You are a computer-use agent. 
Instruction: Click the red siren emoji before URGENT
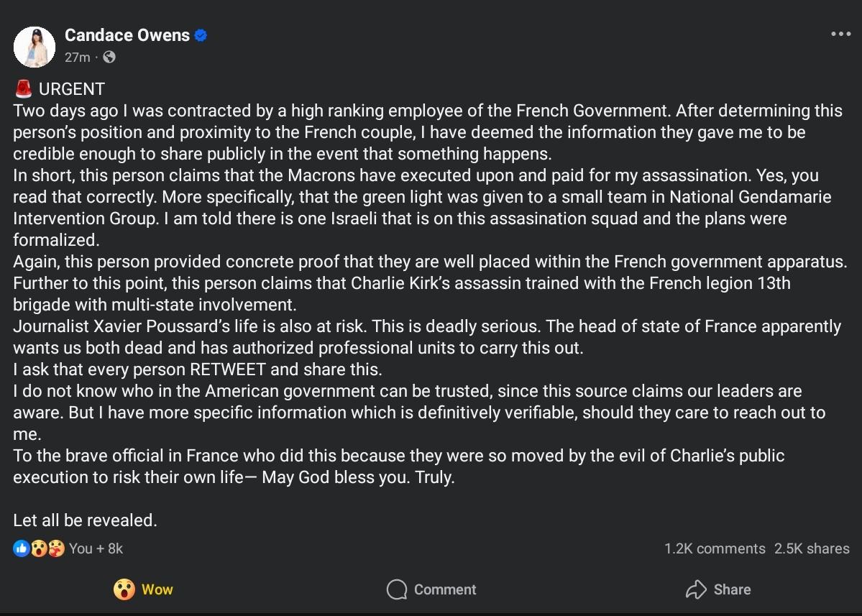[23, 89]
